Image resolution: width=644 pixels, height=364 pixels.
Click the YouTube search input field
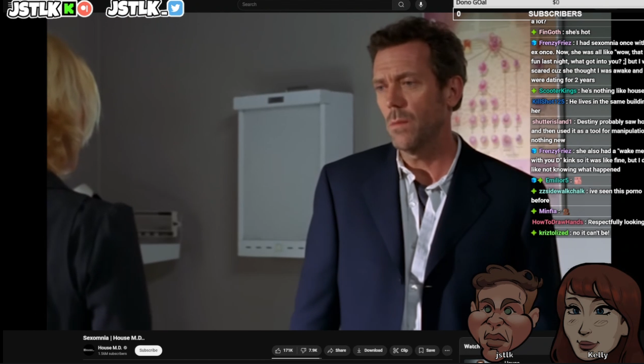point(314,5)
